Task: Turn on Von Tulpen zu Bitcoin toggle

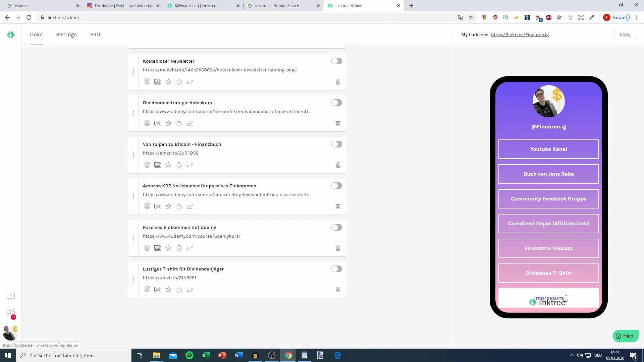Action: (337, 144)
